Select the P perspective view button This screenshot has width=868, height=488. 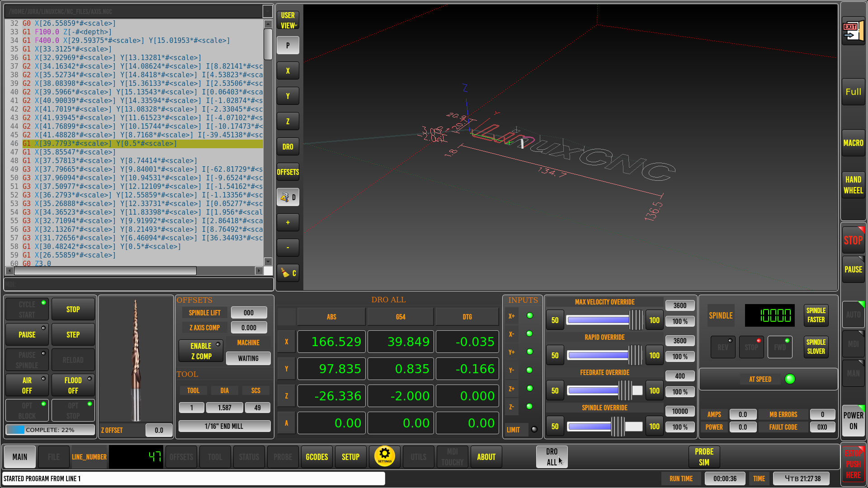pos(288,45)
